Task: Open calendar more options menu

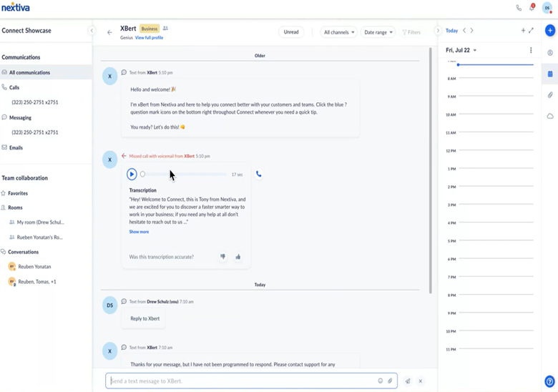Action: click(x=531, y=50)
